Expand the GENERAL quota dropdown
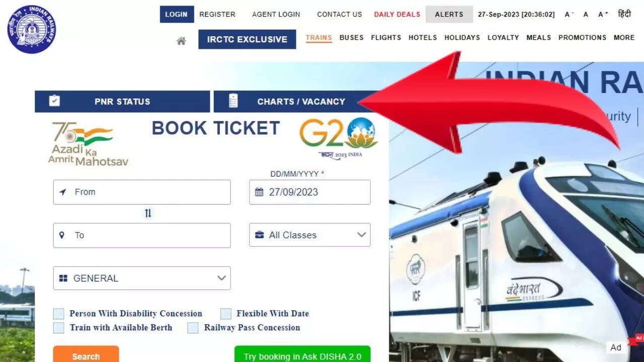 (x=142, y=278)
